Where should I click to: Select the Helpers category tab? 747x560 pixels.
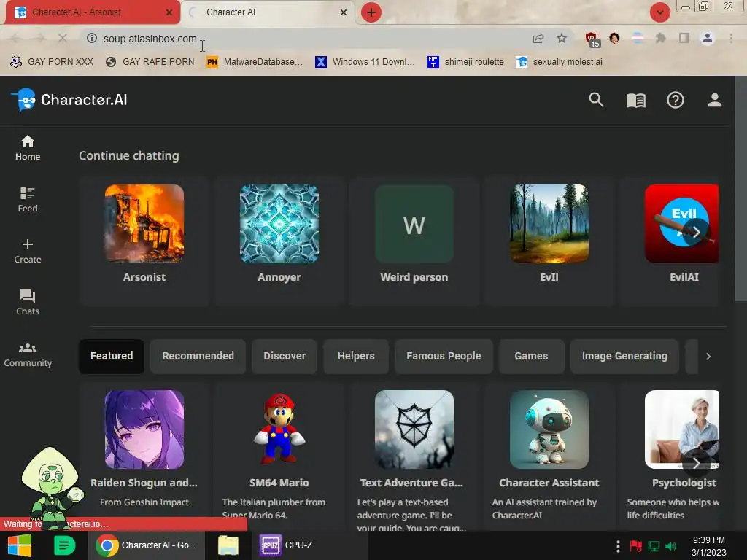point(356,356)
